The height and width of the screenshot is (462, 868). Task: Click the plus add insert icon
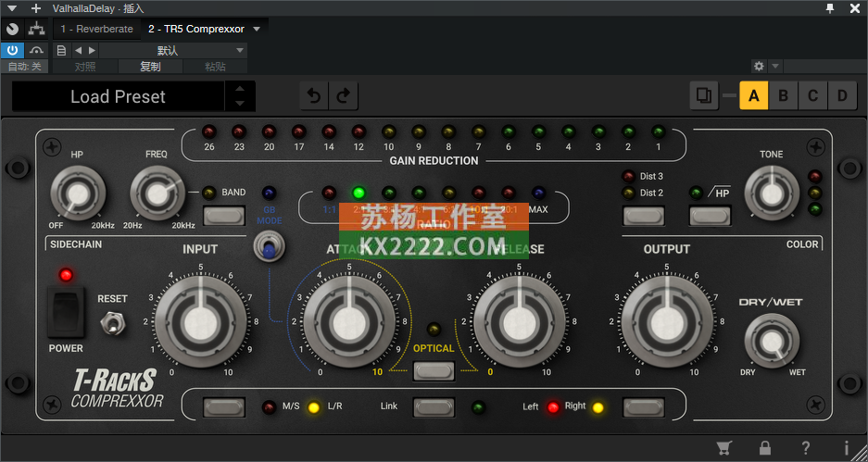click(36, 8)
